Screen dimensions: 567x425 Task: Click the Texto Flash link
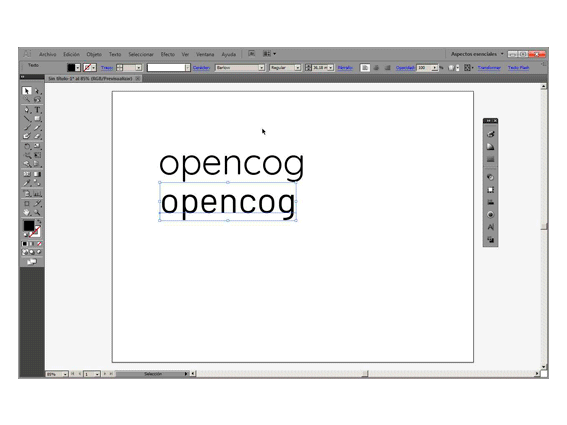[519, 68]
